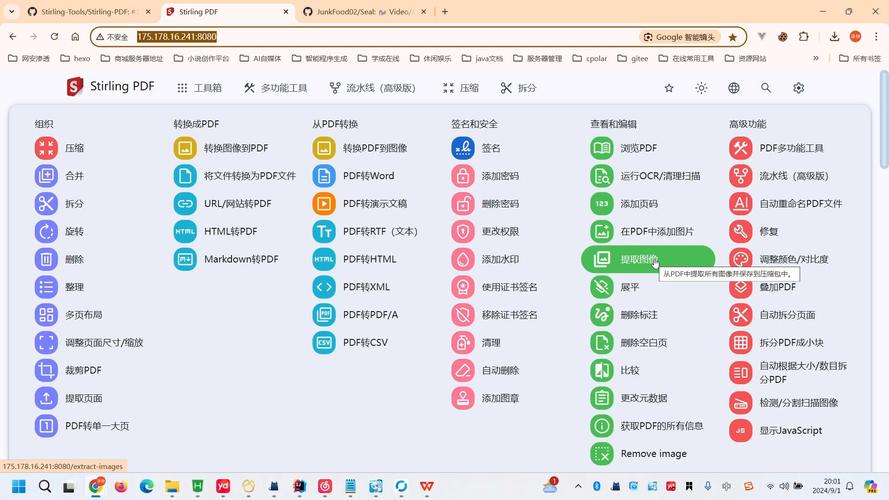Switch to the JunkFood02/Seal browser tab
The width and height of the screenshot is (889, 500).
pyautogui.click(x=365, y=11)
